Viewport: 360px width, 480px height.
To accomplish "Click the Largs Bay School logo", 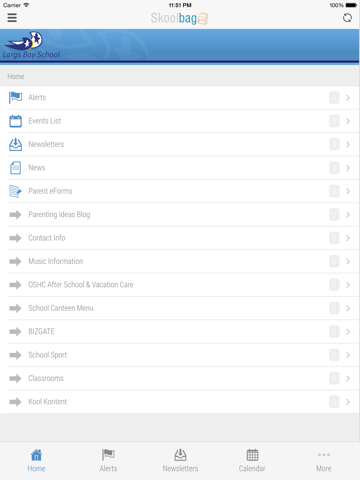I will click(31, 45).
